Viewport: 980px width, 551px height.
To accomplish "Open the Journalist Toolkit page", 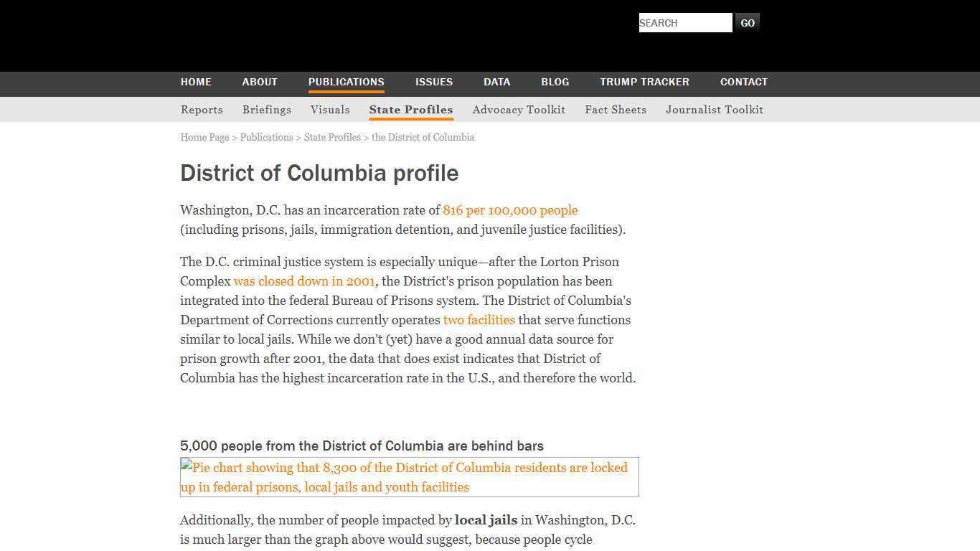I will point(715,109).
